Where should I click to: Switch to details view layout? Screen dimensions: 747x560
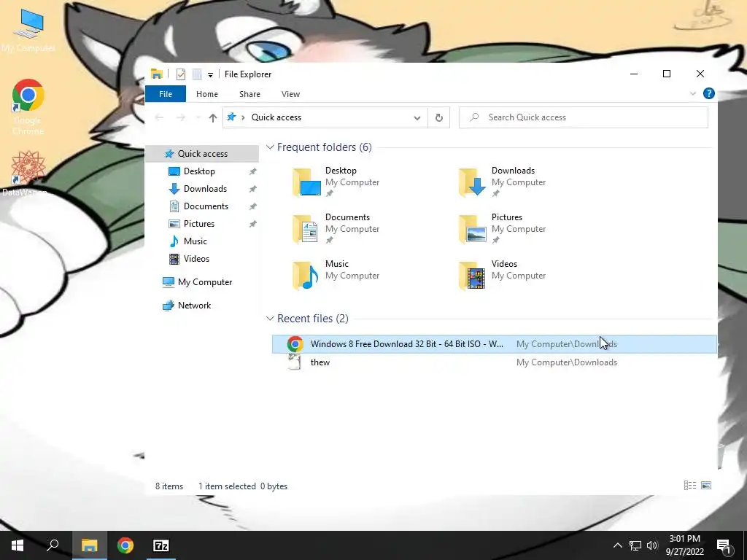click(690, 485)
